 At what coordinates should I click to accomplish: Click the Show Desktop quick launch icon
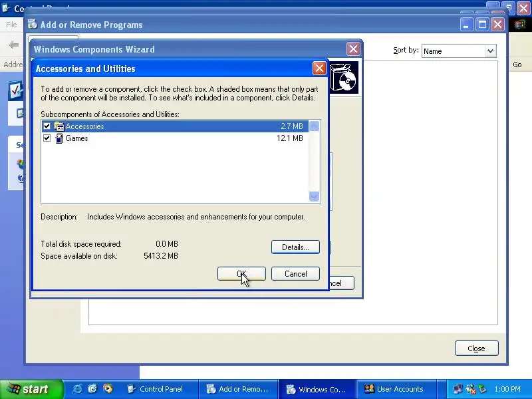[x=92, y=389]
